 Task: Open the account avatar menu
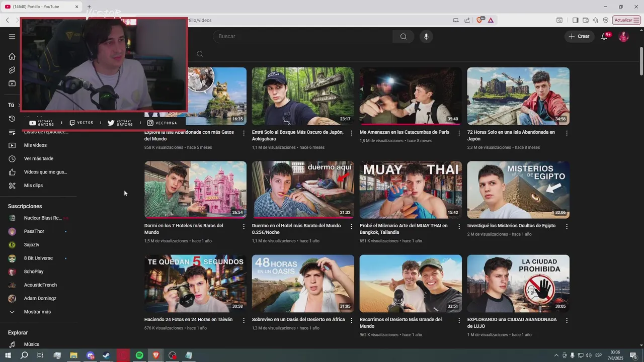(x=623, y=36)
